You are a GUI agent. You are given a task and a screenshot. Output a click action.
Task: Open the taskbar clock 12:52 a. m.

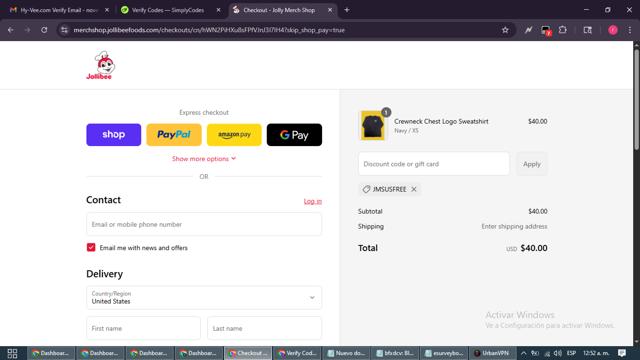click(x=596, y=353)
